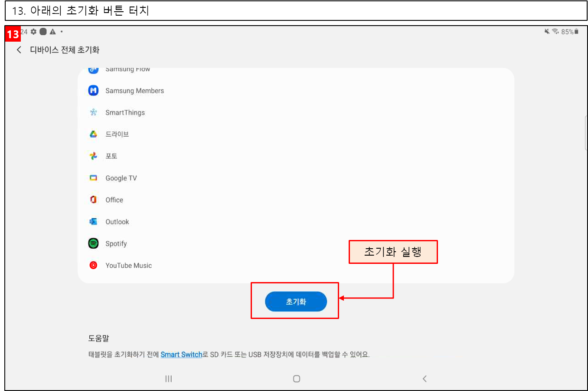
Task: Tap the warning triangle status icon
Action: pos(52,32)
